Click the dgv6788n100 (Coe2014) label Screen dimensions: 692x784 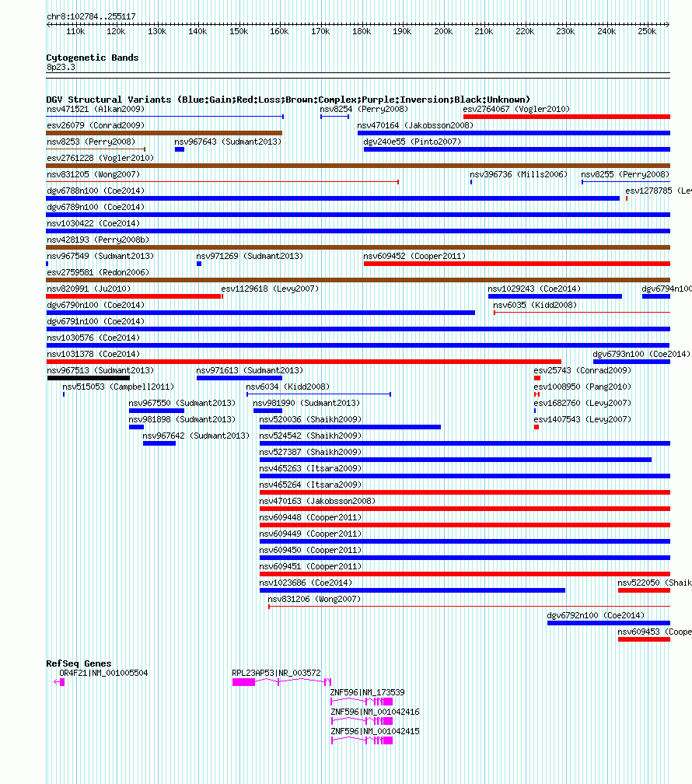(x=96, y=191)
